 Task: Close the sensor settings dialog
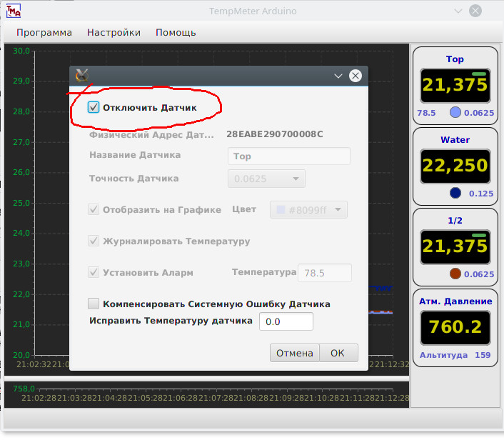pyautogui.click(x=356, y=76)
